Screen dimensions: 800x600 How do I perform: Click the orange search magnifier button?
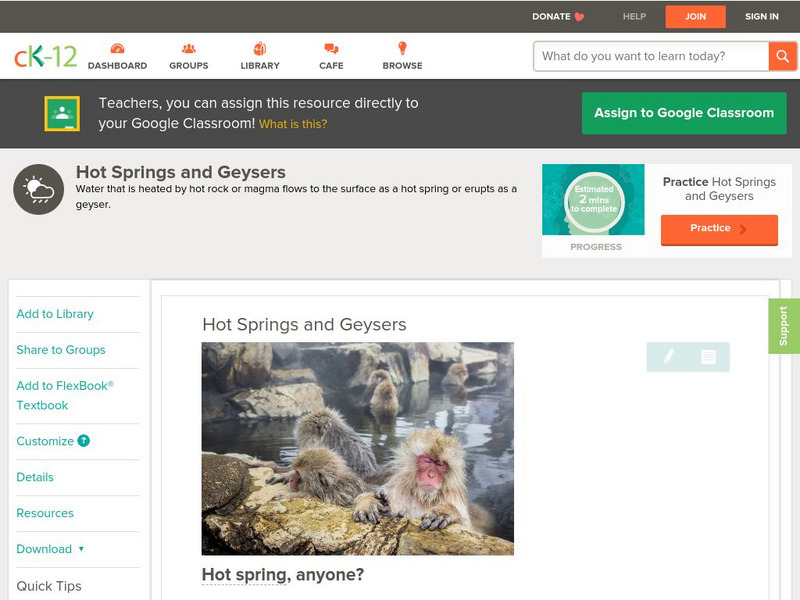pyautogui.click(x=782, y=56)
